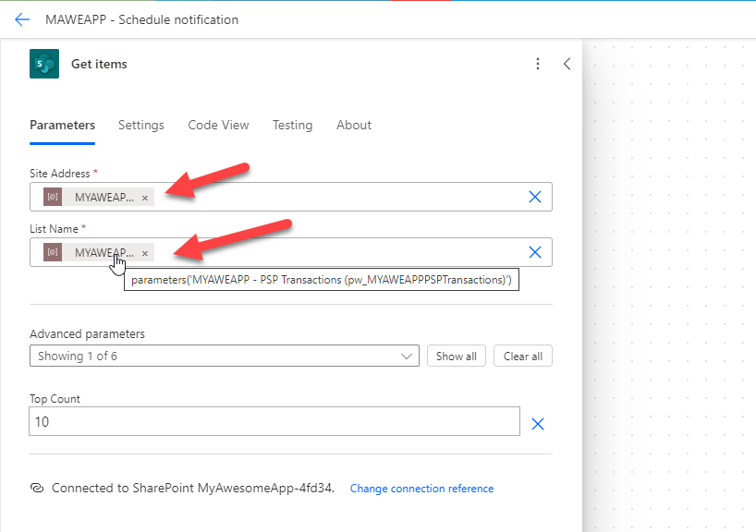Click the MAWEAPP - Schedule notification title

141,19
